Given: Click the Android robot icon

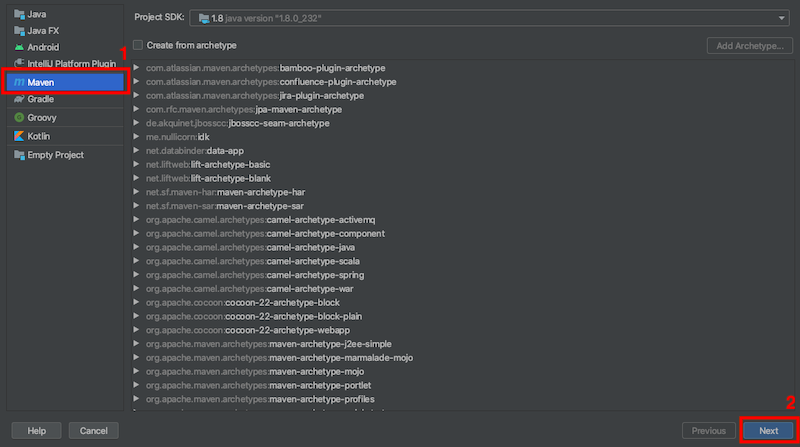Looking at the screenshot, I should coord(19,47).
